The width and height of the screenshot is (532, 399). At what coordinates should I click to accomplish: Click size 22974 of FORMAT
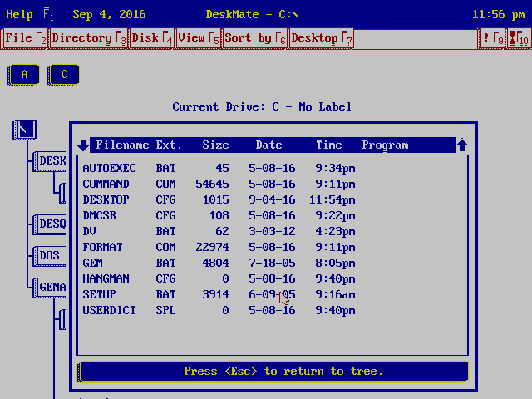click(212, 248)
